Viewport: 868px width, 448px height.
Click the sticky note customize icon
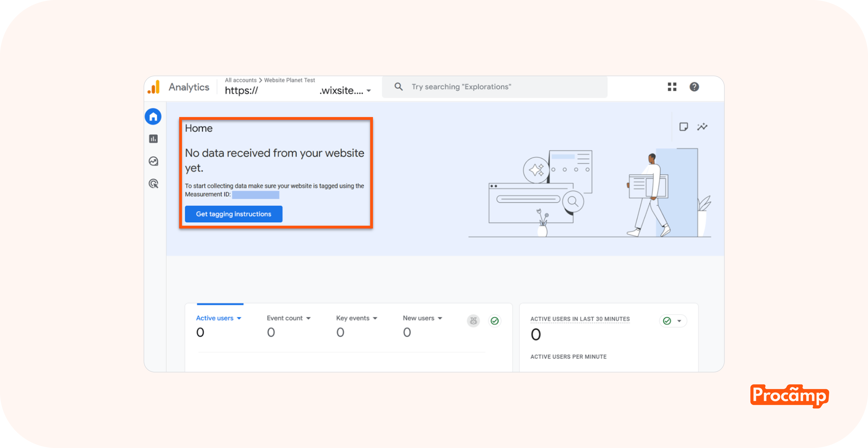[x=683, y=127]
